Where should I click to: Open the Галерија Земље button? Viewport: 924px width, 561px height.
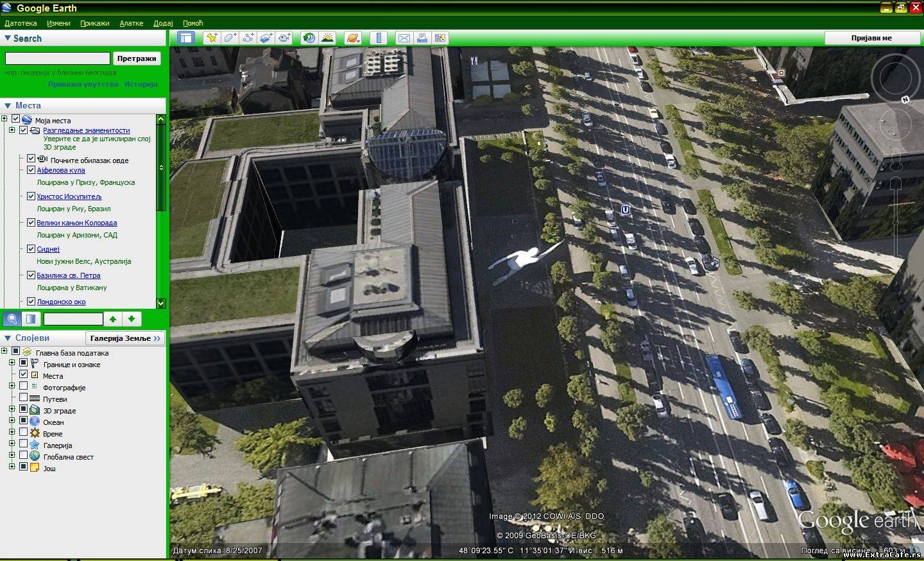[x=125, y=338]
